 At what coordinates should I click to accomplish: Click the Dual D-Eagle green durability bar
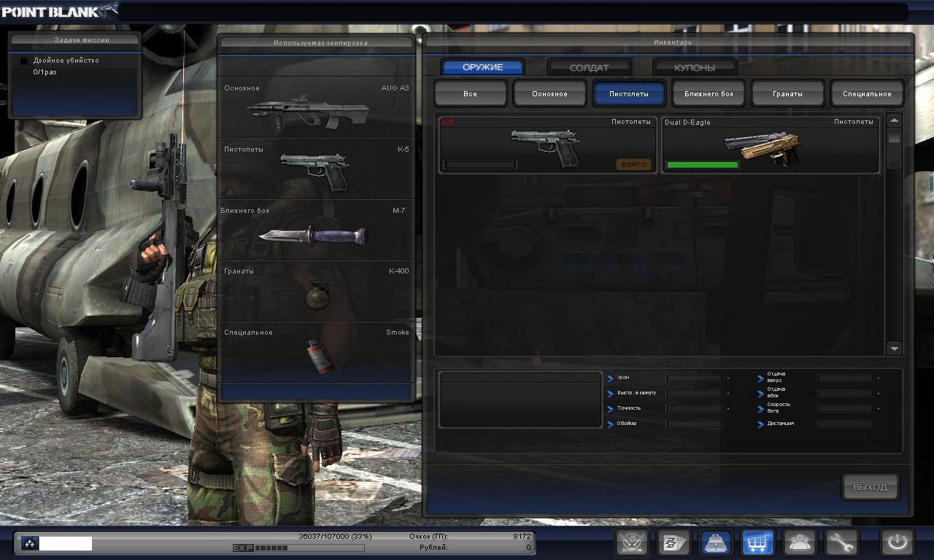click(702, 165)
